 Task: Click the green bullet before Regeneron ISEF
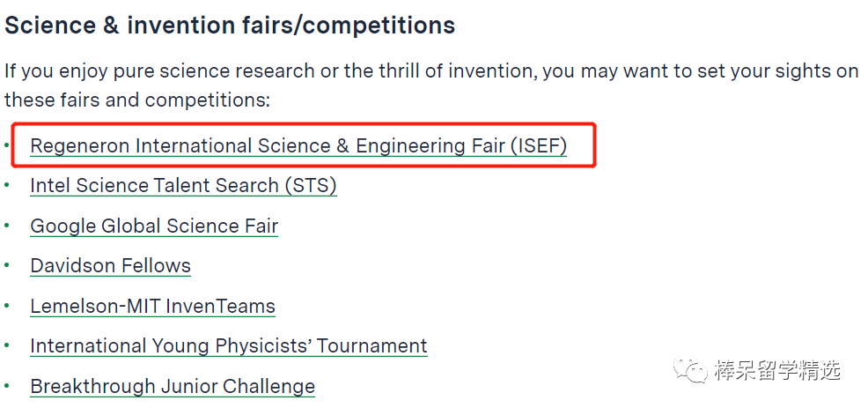[x=7, y=145]
